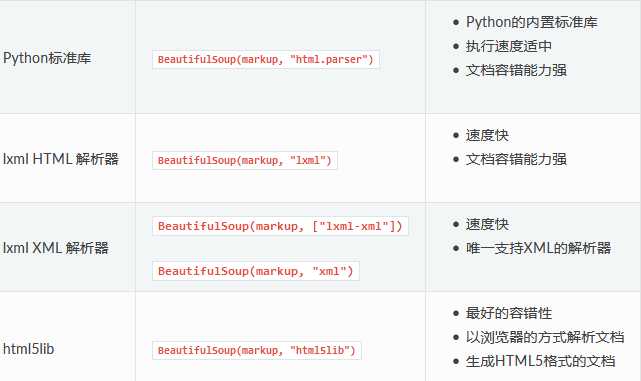Click the 最好的容错性 bullet item

[509, 313]
